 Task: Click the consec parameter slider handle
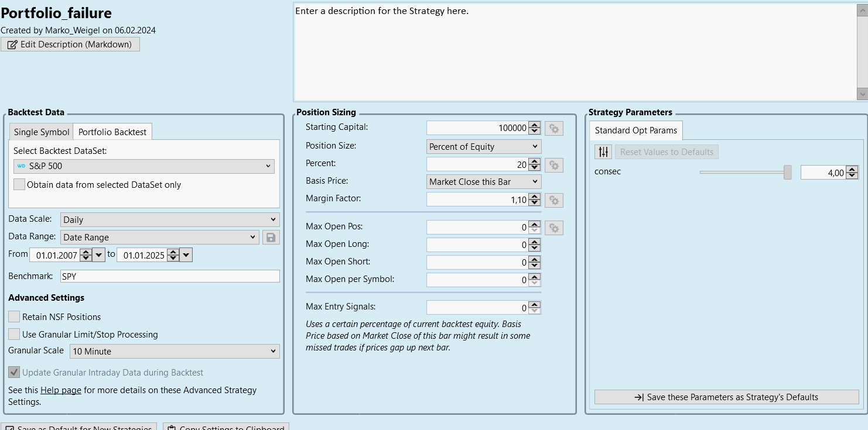(x=788, y=172)
